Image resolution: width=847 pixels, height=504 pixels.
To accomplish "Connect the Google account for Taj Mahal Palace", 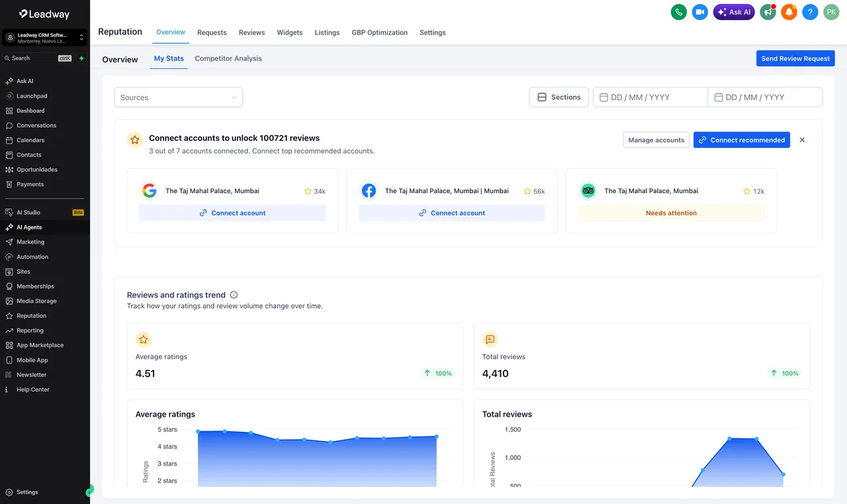I will coord(232,213).
